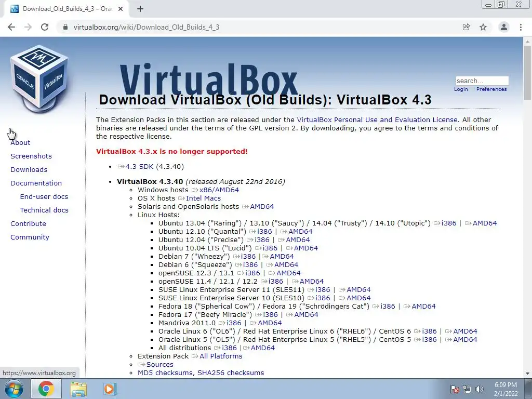Open the Preferences link

(491, 89)
